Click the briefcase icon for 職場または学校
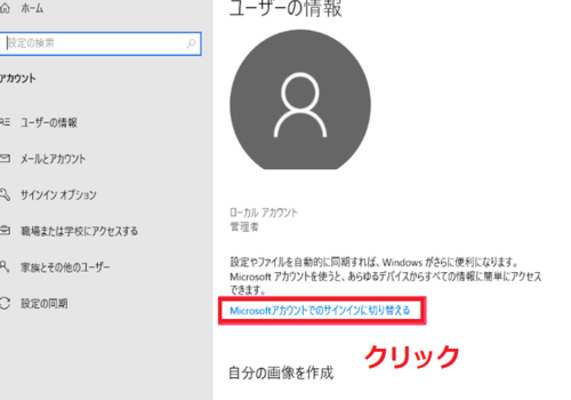Screen dimensions: 571x400 (x=5, y=231)
